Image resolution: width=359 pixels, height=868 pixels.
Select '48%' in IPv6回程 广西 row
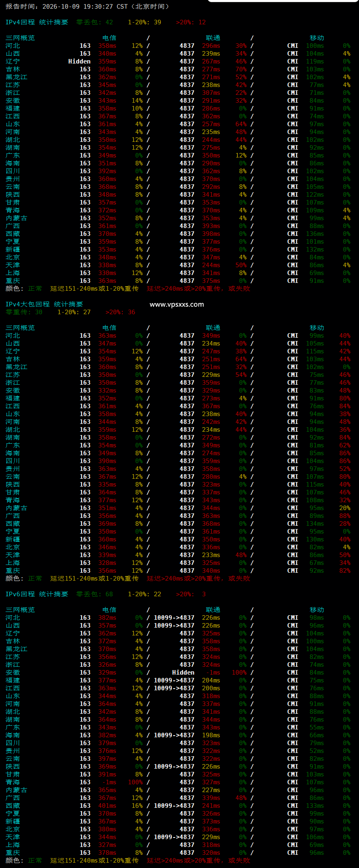(241, 798)
